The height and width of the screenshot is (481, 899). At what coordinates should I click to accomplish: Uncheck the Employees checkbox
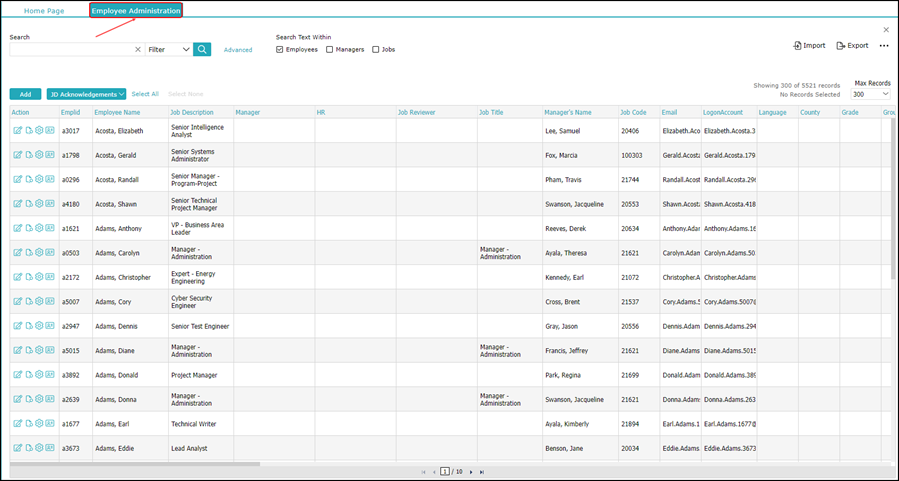tap(280, 50)
